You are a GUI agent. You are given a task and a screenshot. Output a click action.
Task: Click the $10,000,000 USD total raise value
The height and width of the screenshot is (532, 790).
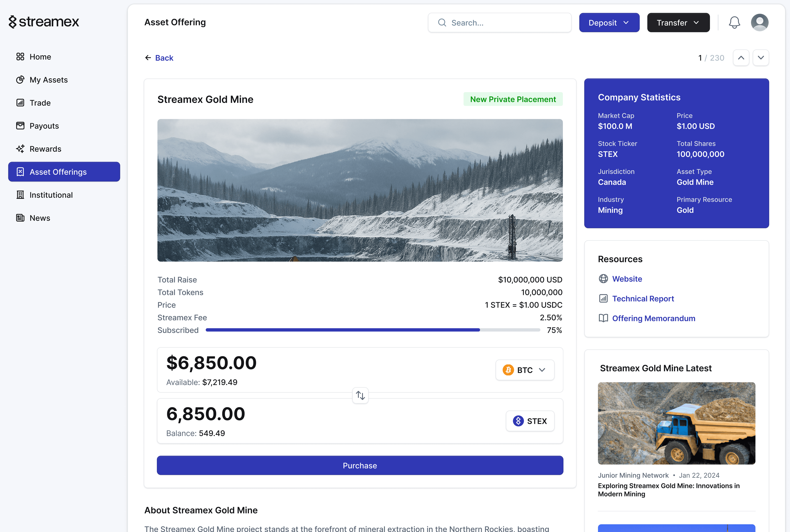point(530,280)
